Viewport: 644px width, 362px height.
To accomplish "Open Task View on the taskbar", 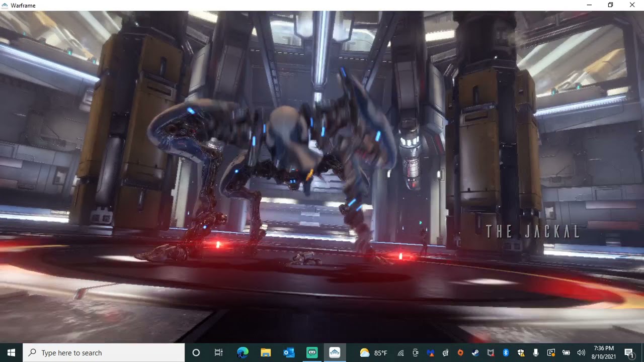I will coord(219,352).
